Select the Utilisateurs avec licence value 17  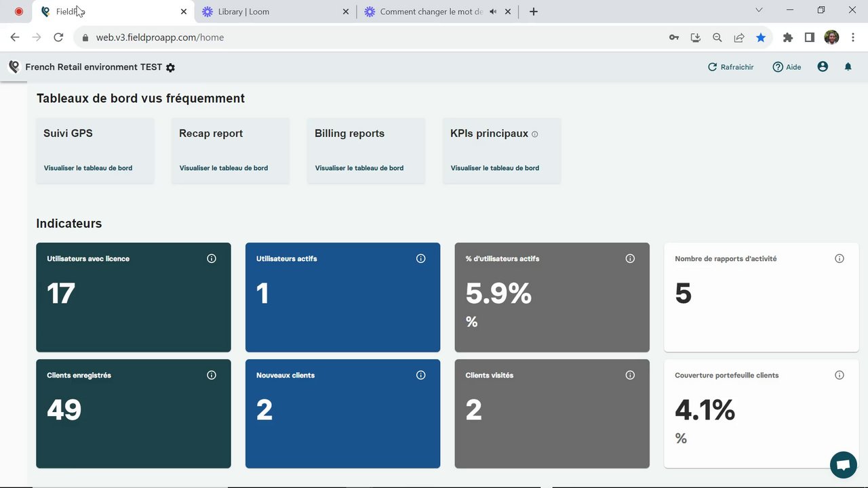[61, 293]
